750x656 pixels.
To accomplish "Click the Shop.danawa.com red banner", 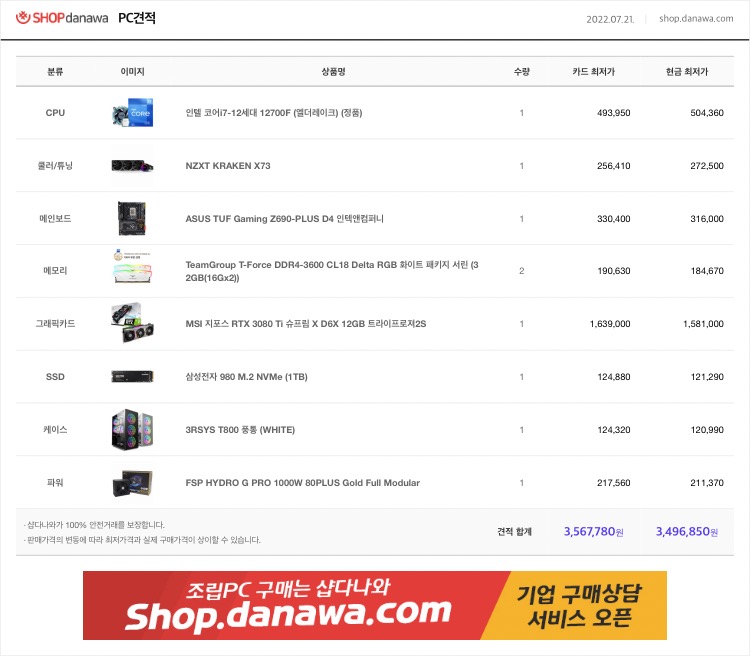I will [x=297, y=605].
